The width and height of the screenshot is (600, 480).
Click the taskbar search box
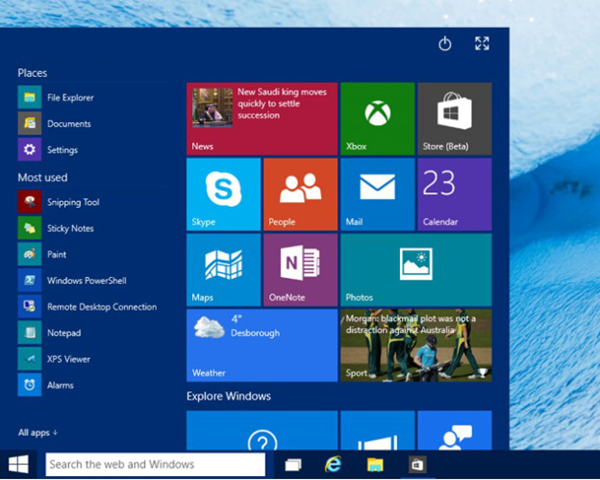pyautogui.click(x=155, y=464)
